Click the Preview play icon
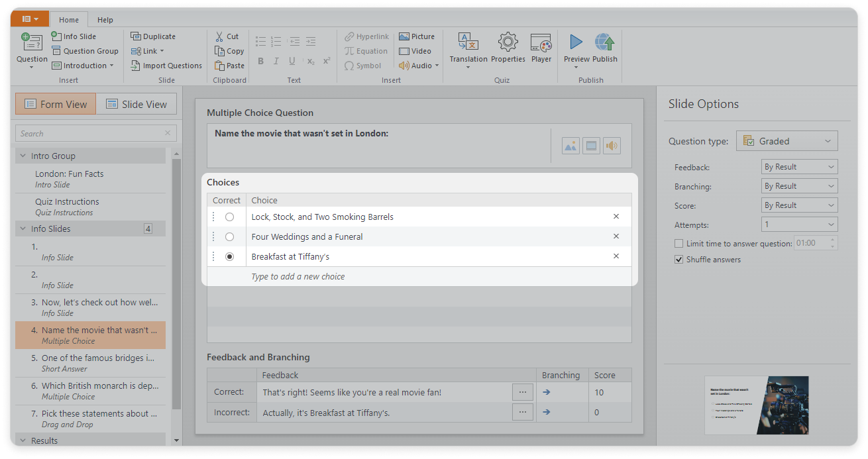 coord(576,44)
